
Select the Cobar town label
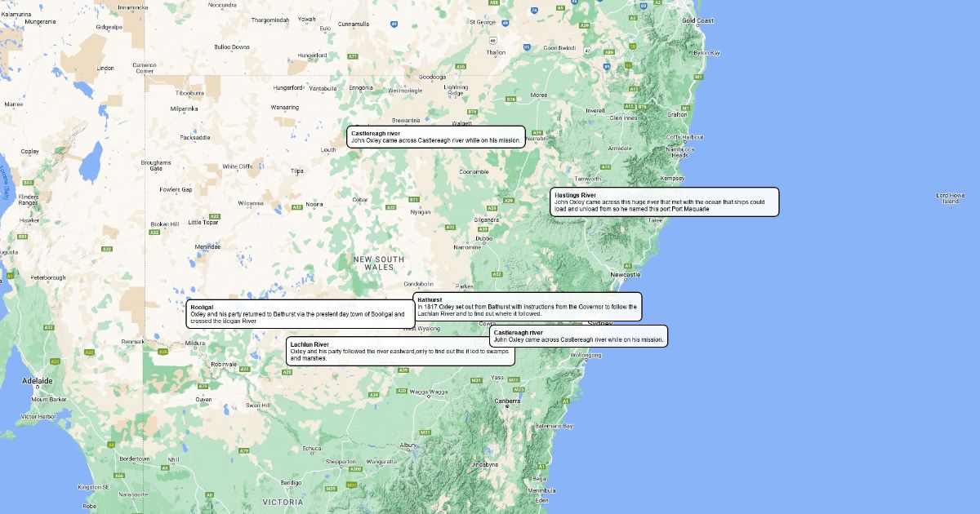click(x=360, y=199)
